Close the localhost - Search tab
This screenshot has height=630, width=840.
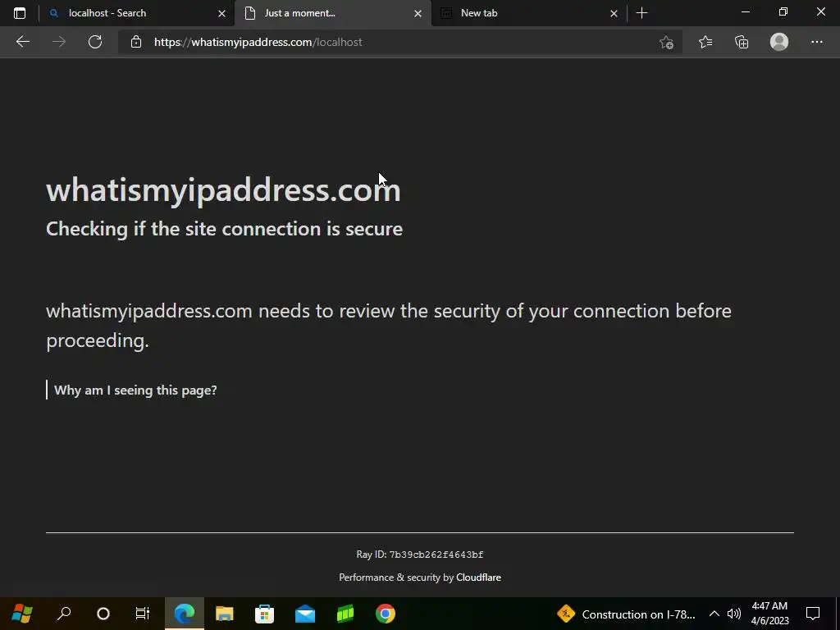[x=221, y=13]
